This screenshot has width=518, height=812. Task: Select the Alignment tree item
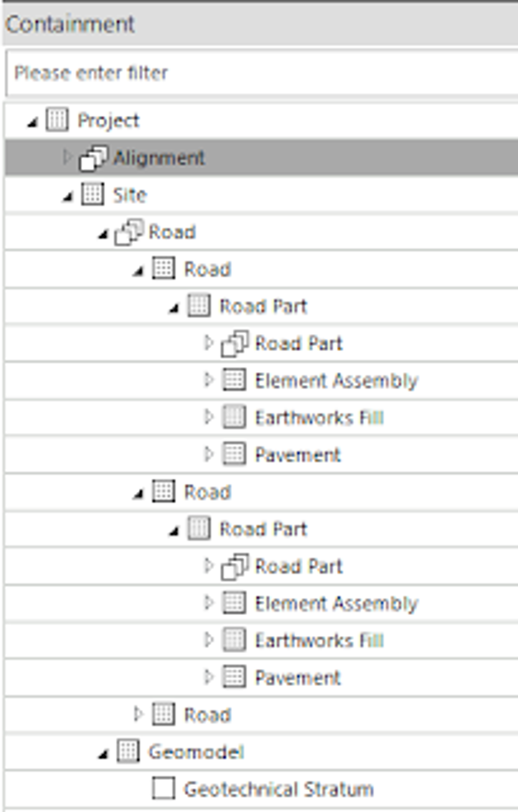(x=159, y=158)
